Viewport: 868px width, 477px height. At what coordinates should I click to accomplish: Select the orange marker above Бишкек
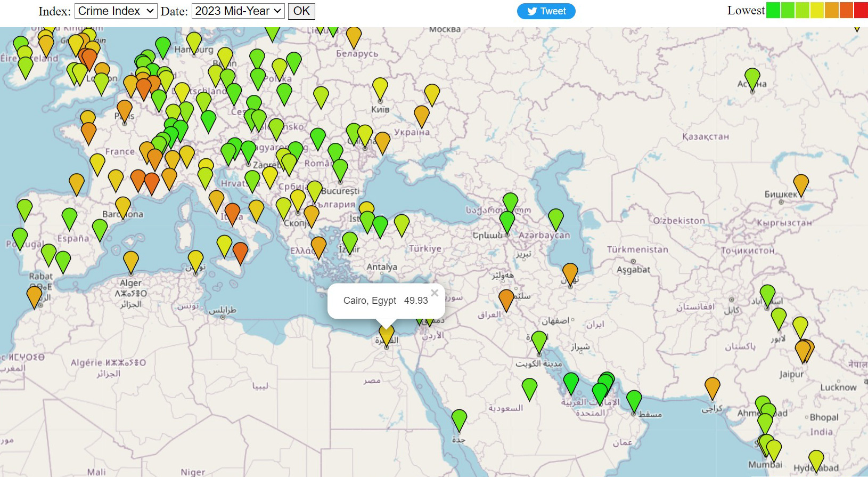tap(800, 184)
